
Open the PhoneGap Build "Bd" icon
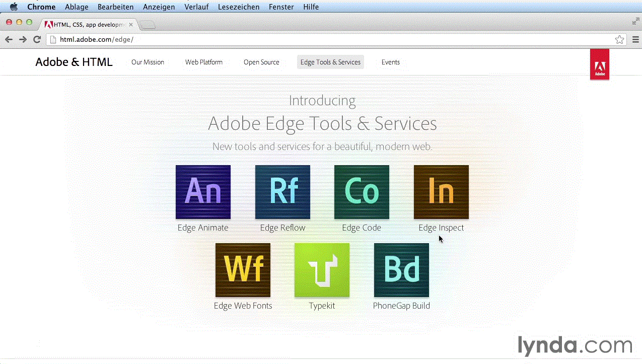[401, 270]
